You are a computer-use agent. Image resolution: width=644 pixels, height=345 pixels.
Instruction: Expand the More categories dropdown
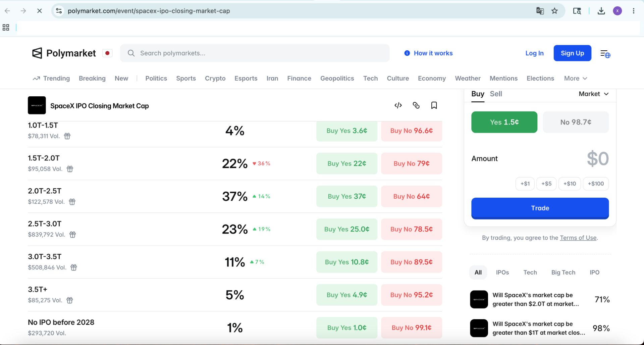tap(576, 78)
